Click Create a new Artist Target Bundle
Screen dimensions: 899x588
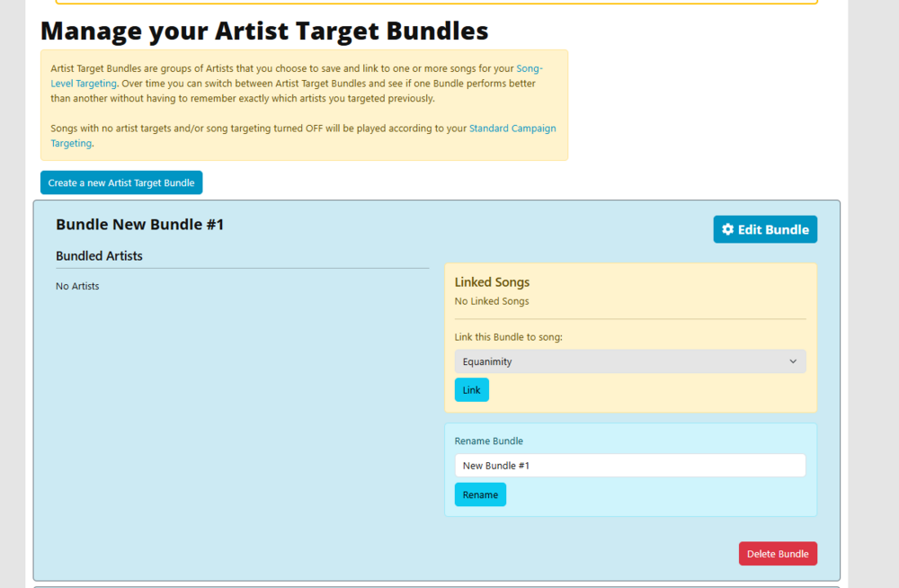(x=121, y=183)
